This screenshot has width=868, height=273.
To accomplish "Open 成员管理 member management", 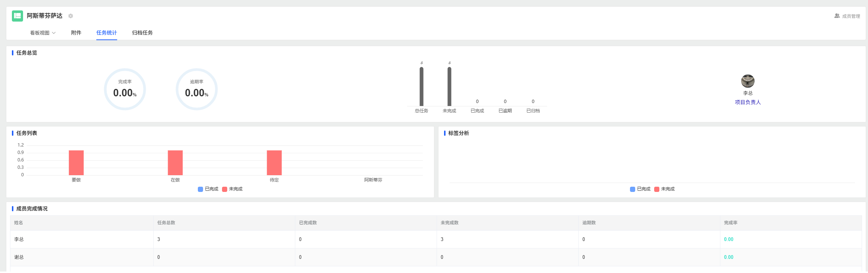I will (851, 16).
